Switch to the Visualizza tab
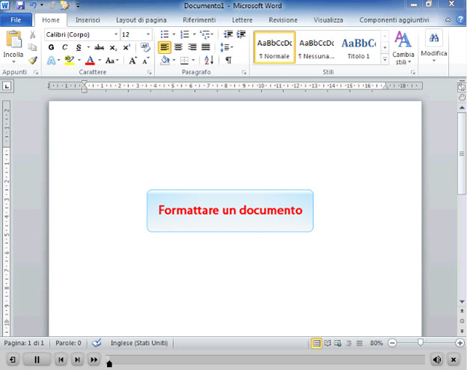Image resolution: width=467 pixels, height=370 pixels. 328,20
